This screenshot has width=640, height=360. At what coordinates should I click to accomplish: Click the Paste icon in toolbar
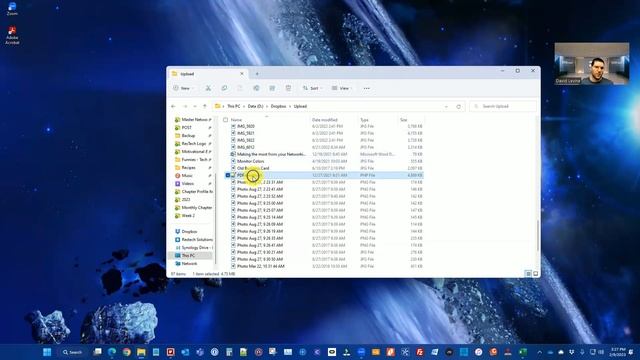click(240, 88)
